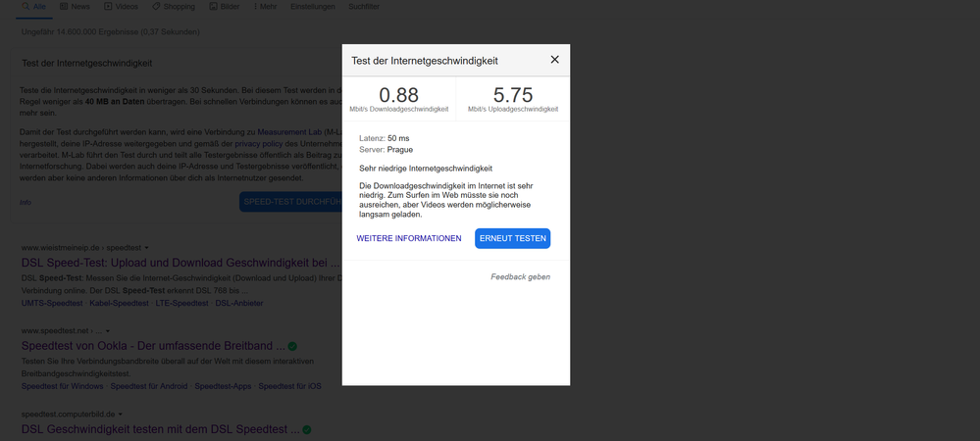Click the Shopping tag icon
This screenshot has width=980, height=441.
point(156,6)
